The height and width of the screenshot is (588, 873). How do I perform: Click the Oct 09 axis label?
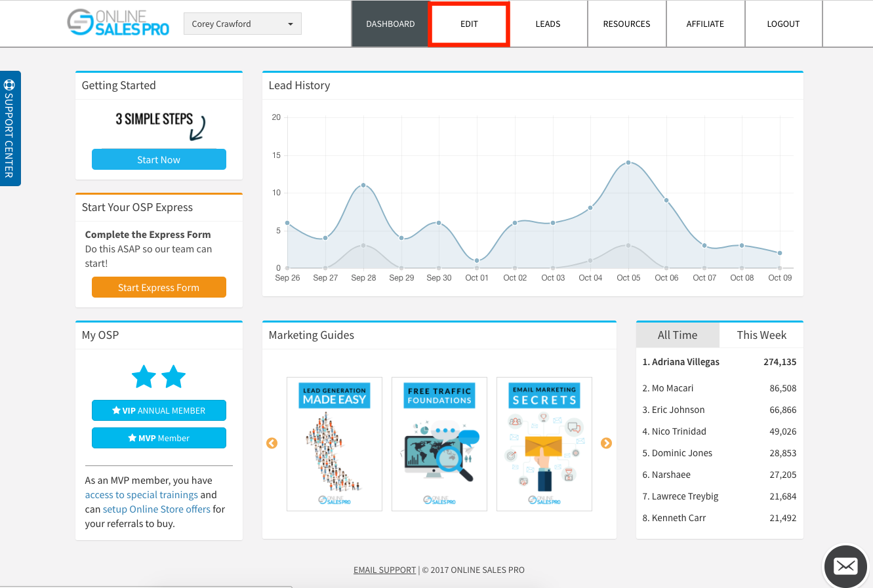[780, 278]
